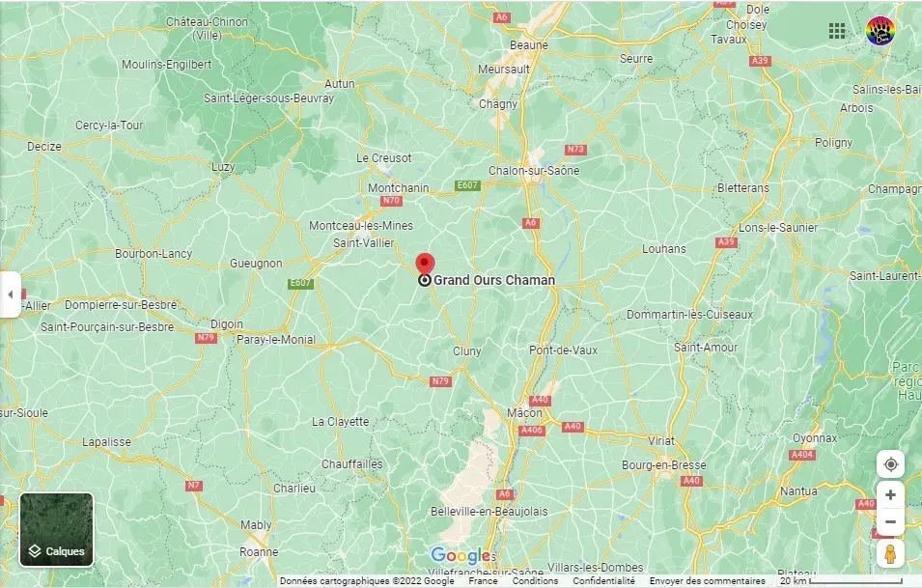Open the rainbow paw account avatar
This screenshot has width=922, height=588.
pos(880,31)
